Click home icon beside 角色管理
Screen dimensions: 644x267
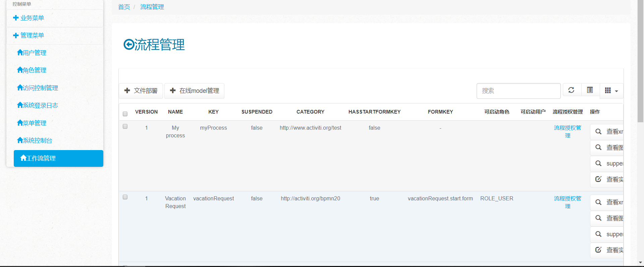(20, 70)
